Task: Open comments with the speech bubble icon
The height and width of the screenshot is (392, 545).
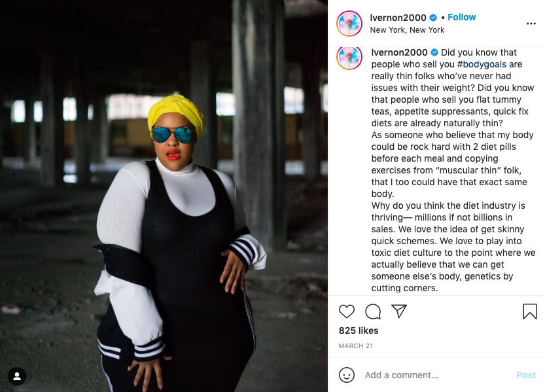Action: [x=373, y=312]
